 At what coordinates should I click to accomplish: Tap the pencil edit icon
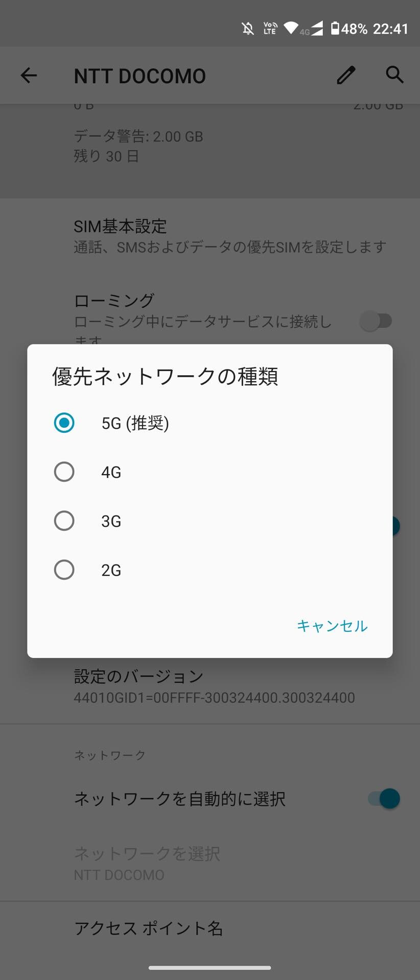pos(346,76)
